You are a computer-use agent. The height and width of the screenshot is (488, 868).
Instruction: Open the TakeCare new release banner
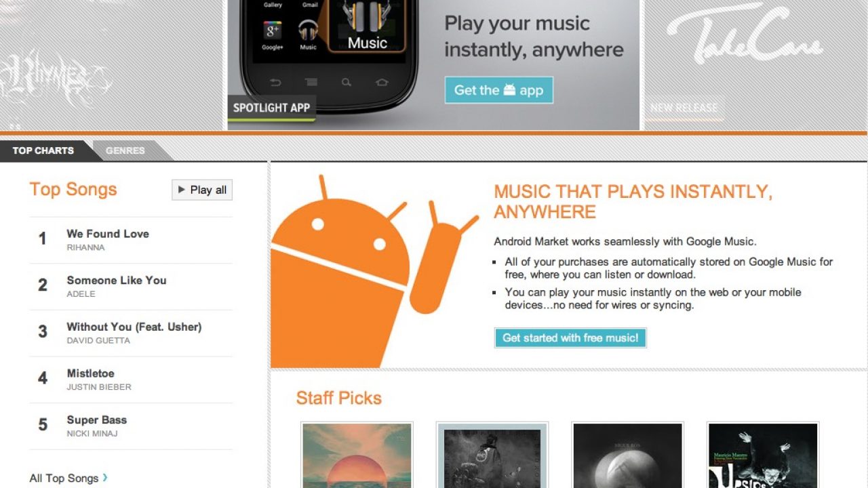click(755, 65)
